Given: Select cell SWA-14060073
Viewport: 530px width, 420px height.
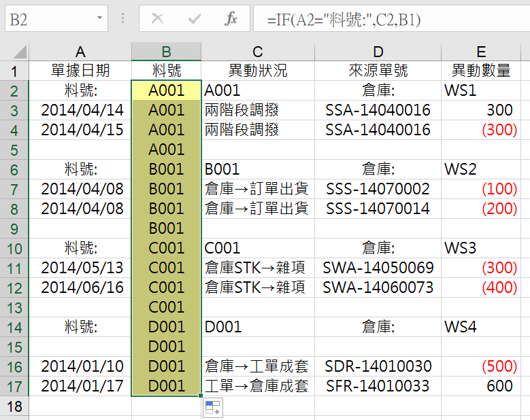Looking at the screenshot, I should [x=378, y=287].
